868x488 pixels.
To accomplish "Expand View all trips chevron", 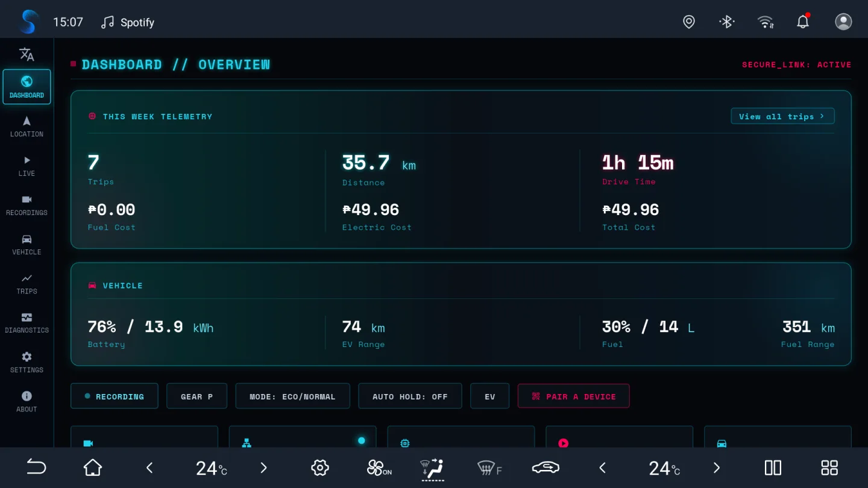I will [822, 116].
